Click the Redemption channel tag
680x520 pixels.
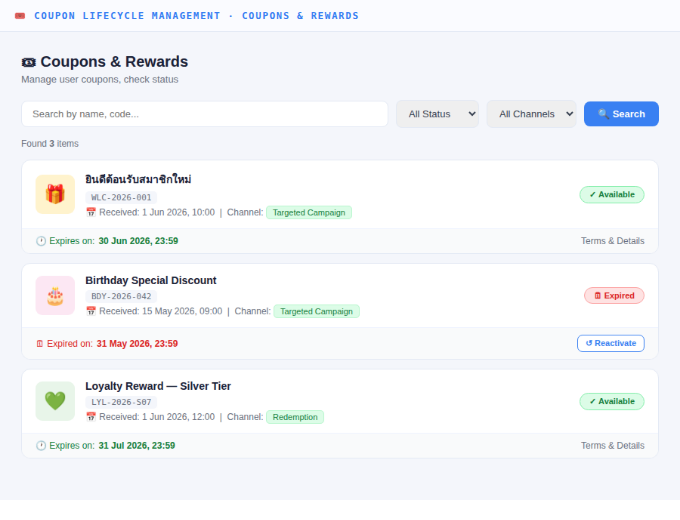[295, 417]
